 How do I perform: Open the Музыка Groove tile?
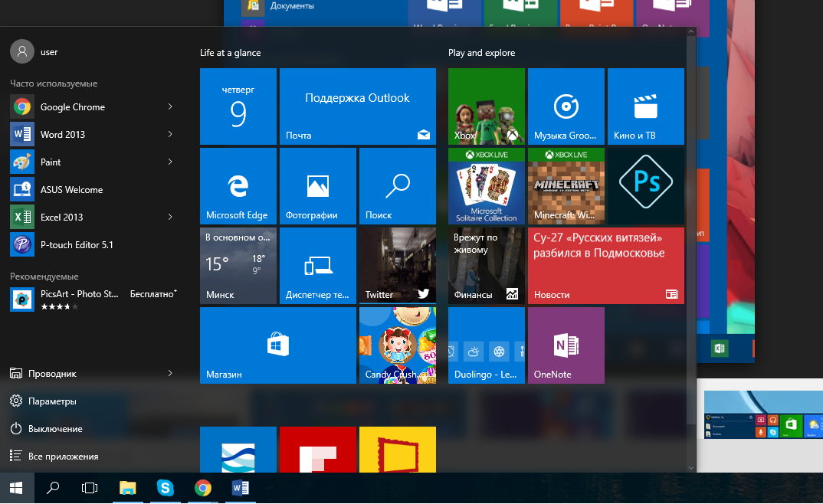[566, 106]
